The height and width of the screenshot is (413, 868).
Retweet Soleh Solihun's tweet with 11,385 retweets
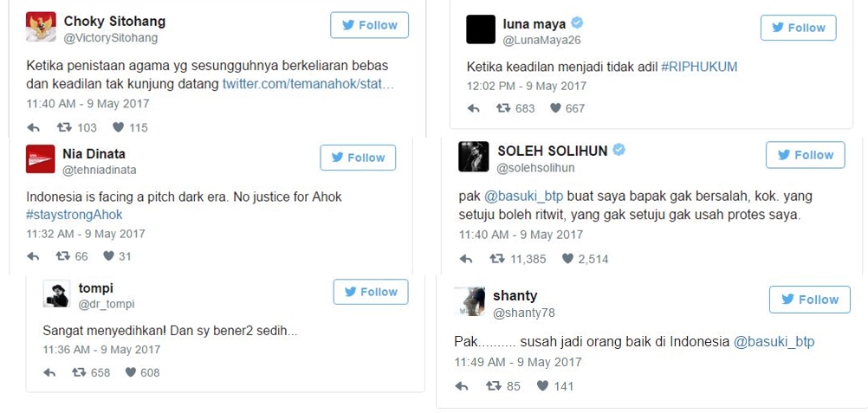(x=497, y=259)
